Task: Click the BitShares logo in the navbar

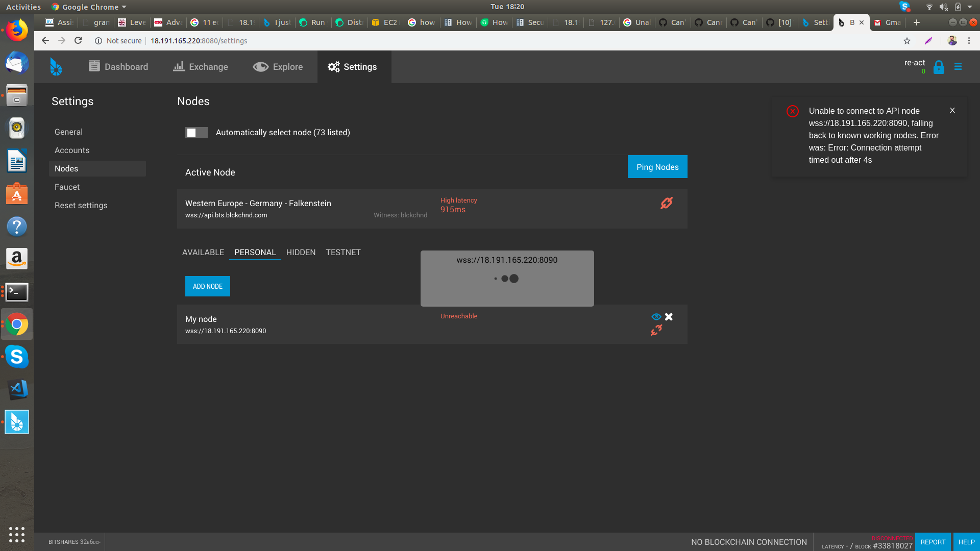Action: [x=56, y=66]
